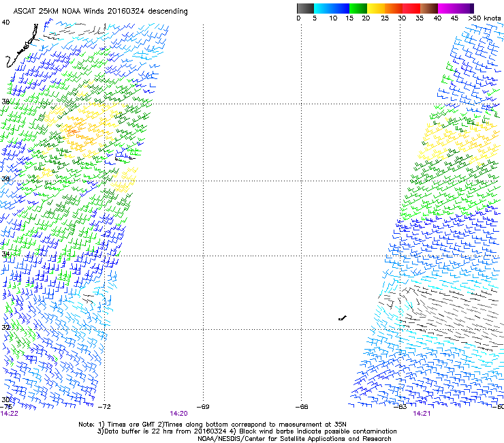Screen dimensions: 504x443
Task: Click the 'Times are GMT' note line
Action: [x=212, y=425]
